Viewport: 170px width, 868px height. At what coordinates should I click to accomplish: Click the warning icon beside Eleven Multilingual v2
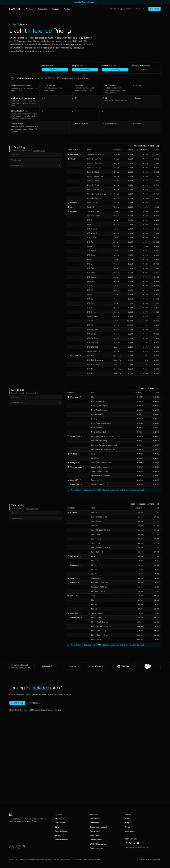(110, 626)
